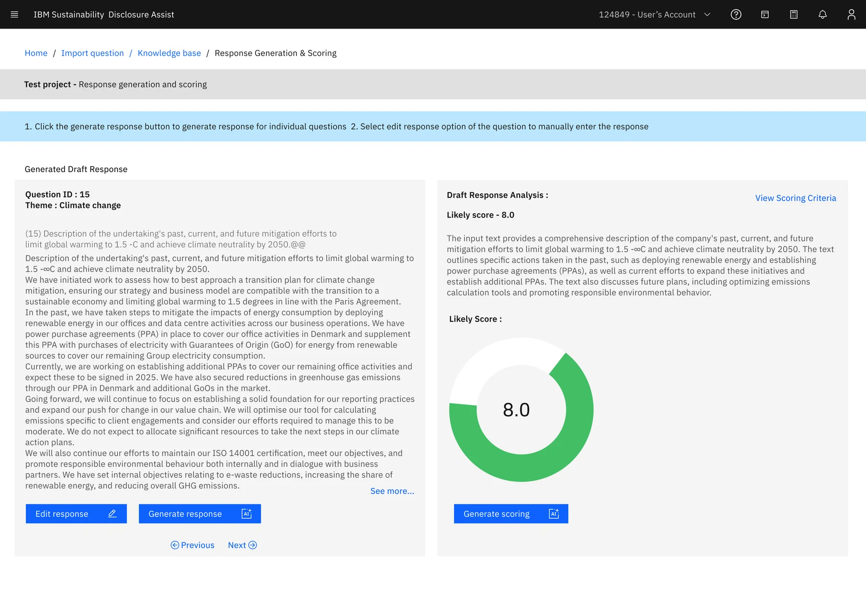
Task: Expand the 124849 - User's Account dropdown
Action: coord(655,14)
